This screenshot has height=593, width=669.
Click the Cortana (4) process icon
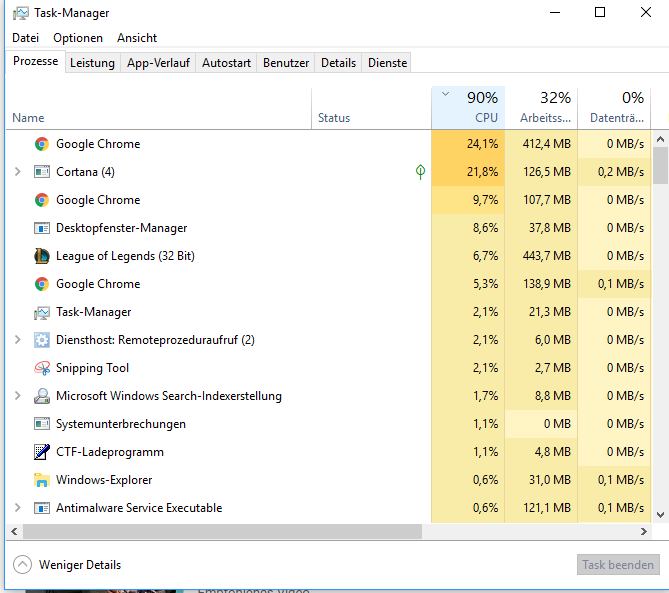[x=42, y=172]
